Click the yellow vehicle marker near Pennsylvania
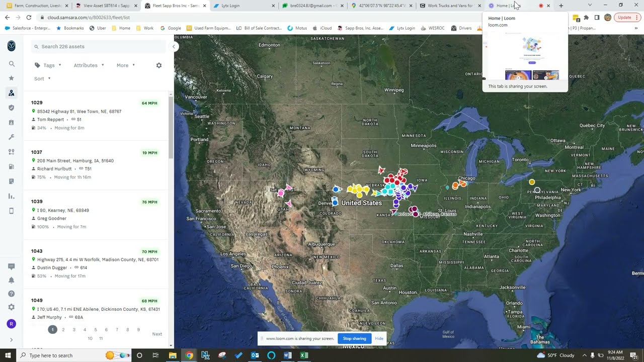 (532, 182)
